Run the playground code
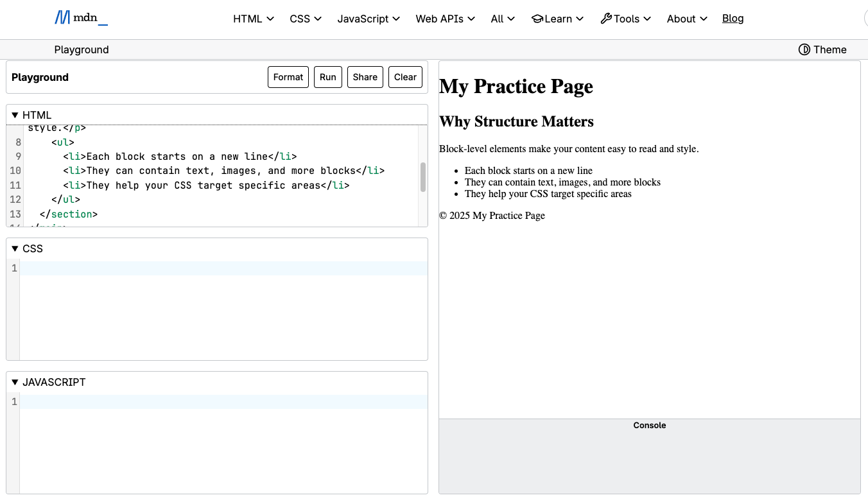 (328, 77)
